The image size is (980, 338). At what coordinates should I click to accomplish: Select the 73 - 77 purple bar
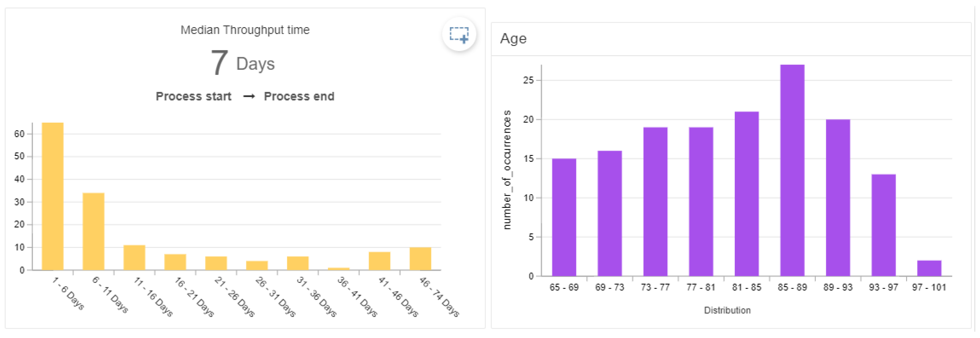[655, 201]
